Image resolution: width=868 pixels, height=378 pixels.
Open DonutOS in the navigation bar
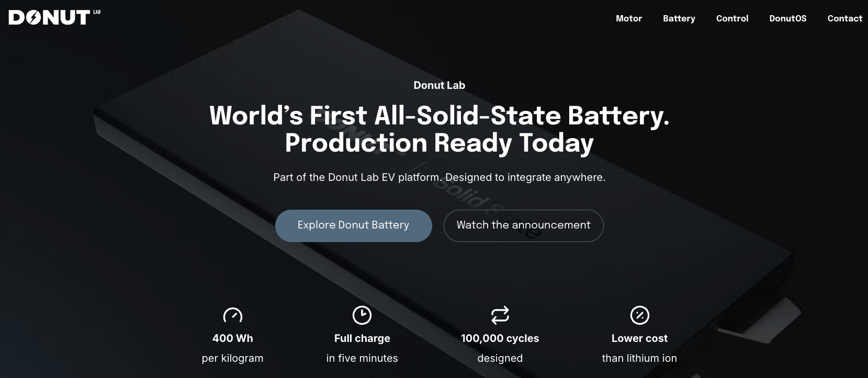coord(788,18)
